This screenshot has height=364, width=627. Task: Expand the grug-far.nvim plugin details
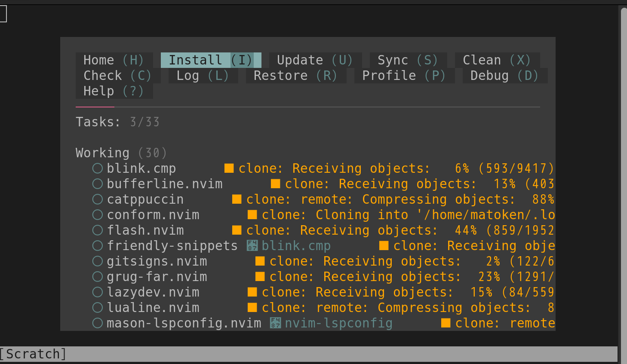pyautogui.click(x=157, y=277)
